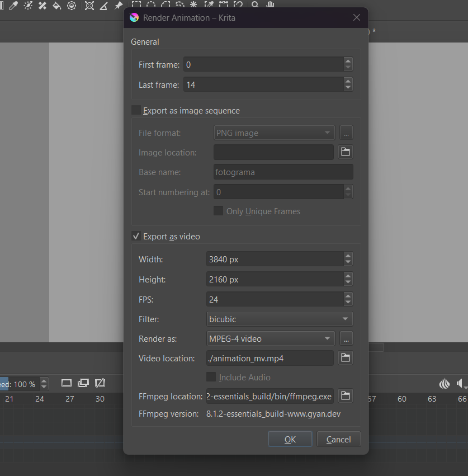Edit the First frame field

tap(264, 64)
